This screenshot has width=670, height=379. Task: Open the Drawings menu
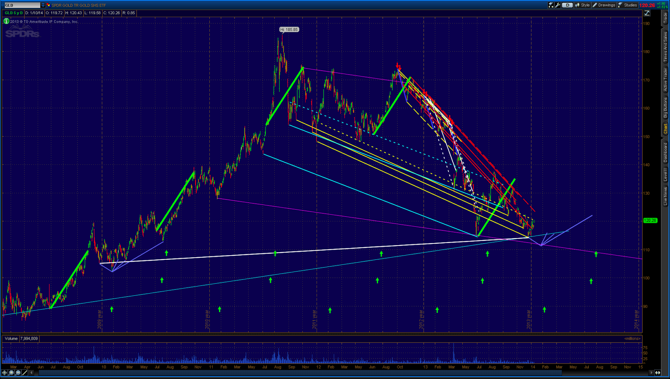(x=604, y=5)
